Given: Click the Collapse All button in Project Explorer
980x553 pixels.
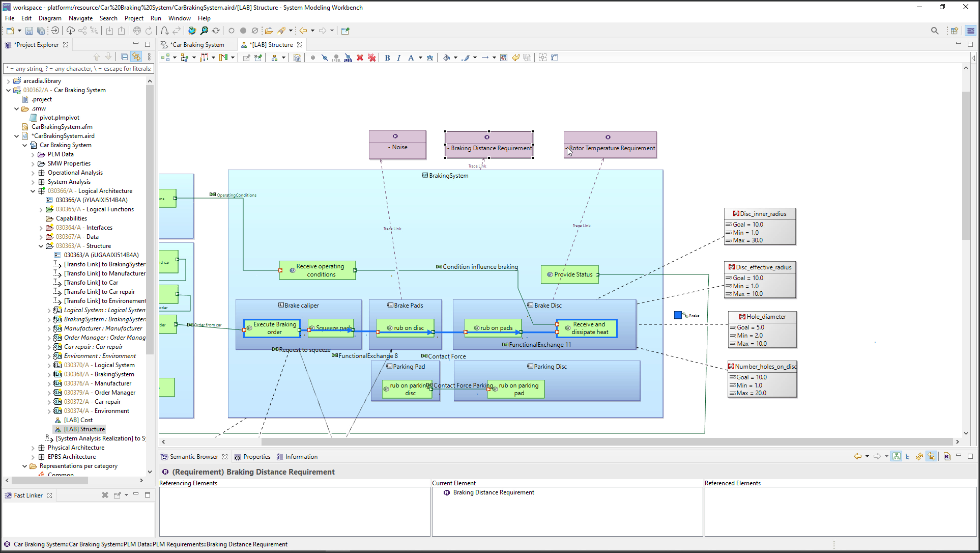Looking at the screenshot, I should pos(124,57).
